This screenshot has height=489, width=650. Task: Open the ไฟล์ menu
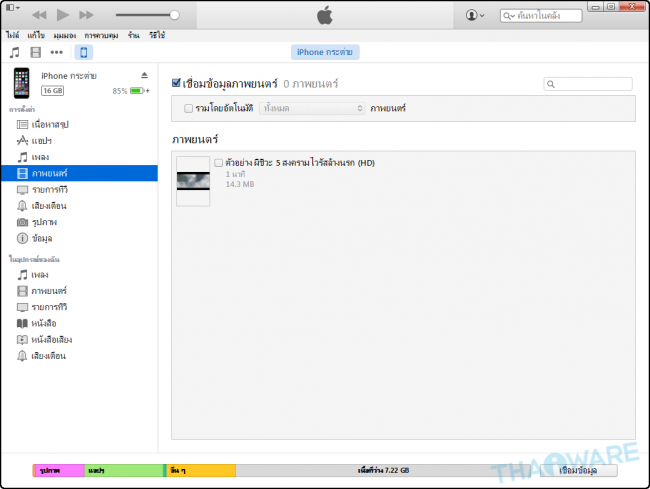[x=12, y=35]
